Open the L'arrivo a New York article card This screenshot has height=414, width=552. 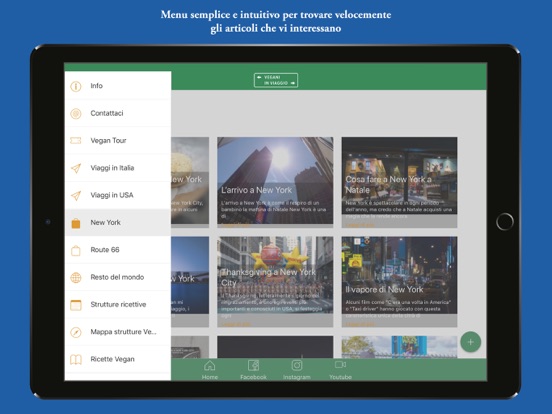[x=275, y=182]
